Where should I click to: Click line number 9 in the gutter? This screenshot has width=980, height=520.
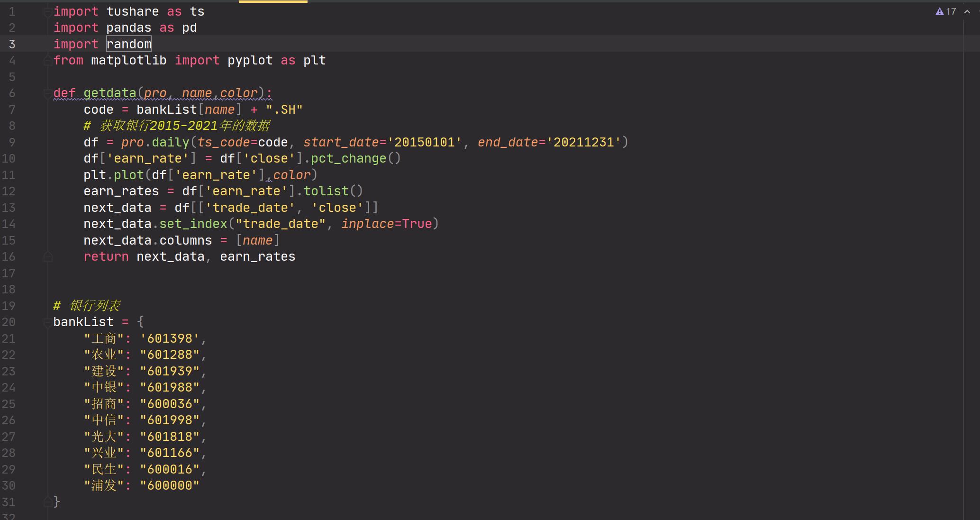pyautogui.click(x=12, y=142)
